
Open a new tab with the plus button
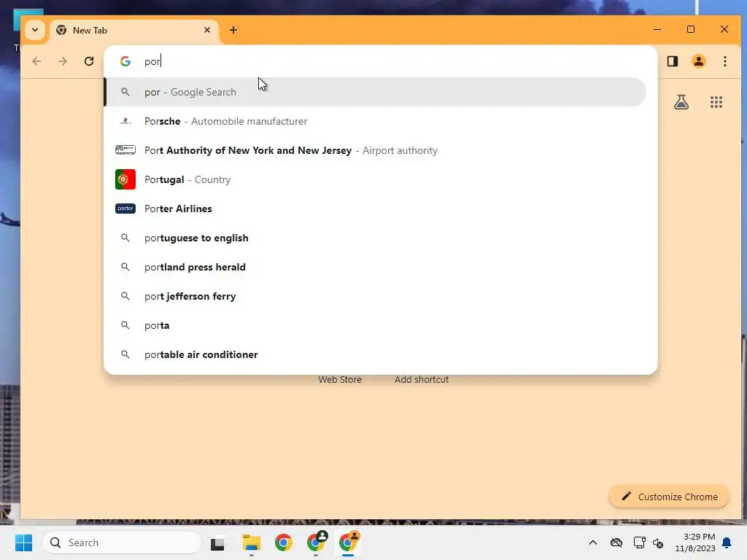click(233, 30)
